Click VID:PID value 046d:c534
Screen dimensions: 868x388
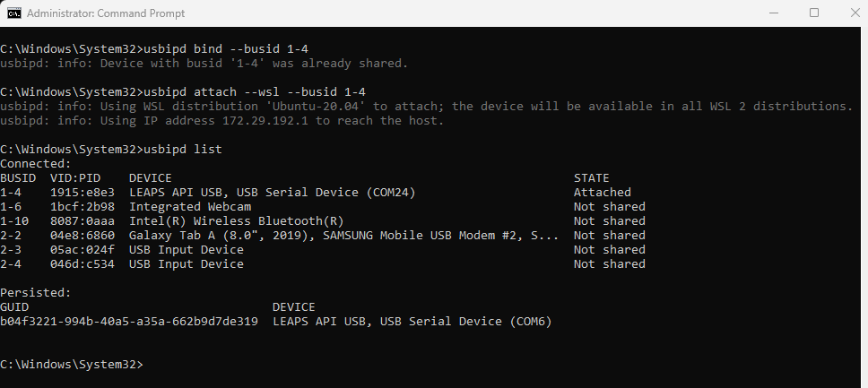coord(82,264)
